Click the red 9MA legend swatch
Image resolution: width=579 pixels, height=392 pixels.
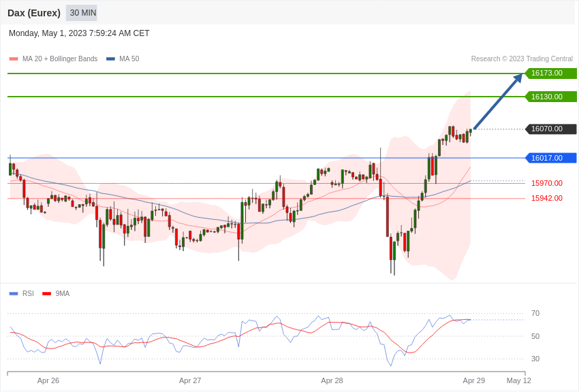(46, 293)
